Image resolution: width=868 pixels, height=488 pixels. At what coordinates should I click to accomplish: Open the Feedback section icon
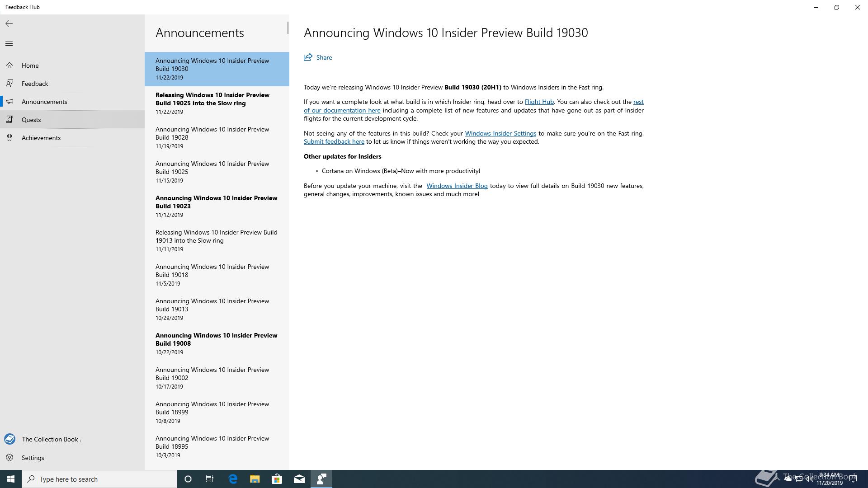[9, 84]
